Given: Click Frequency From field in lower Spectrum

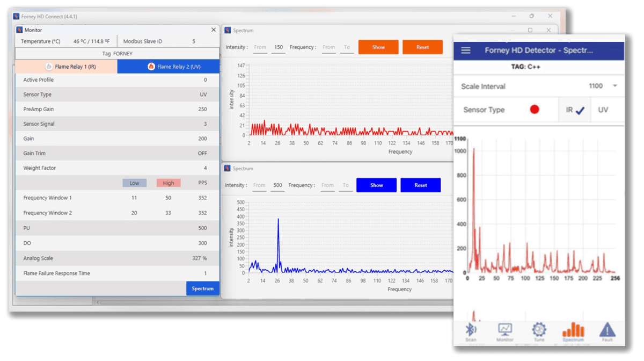Looking at the screenshot, I should click(x=327, y=186).
